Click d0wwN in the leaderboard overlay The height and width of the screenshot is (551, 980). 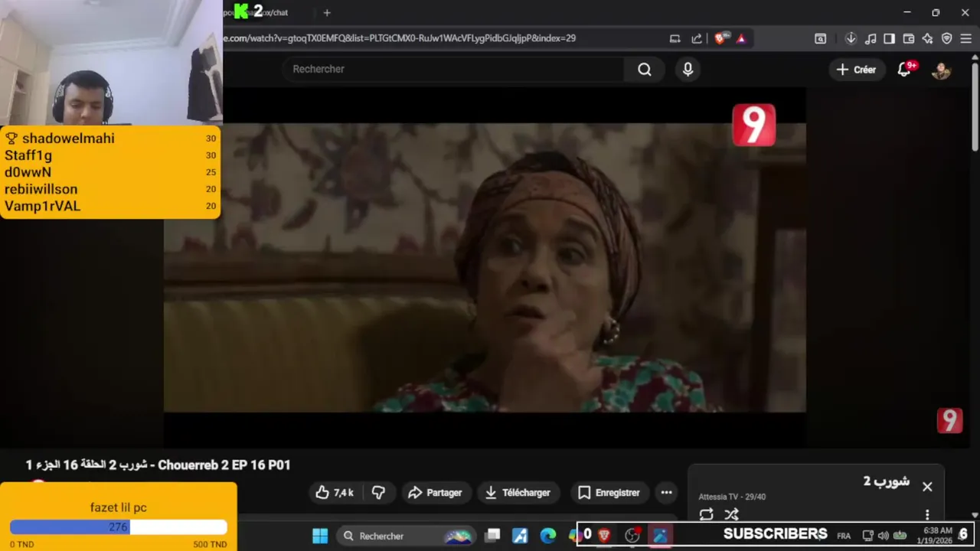coord(28,172)
